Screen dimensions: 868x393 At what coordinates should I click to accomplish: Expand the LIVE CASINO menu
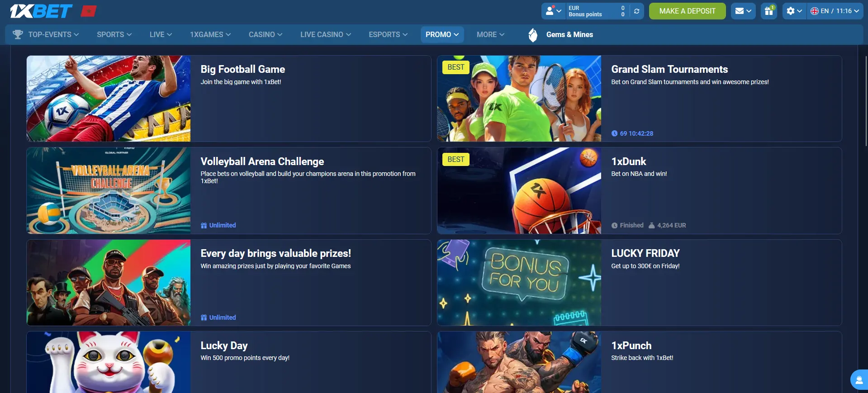[326, 34]
